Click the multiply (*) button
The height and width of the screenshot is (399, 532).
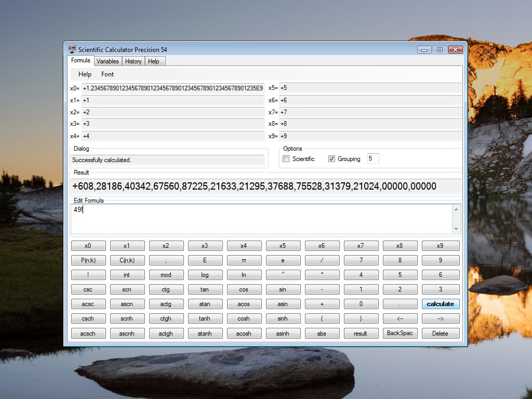[x=322, y=275]
